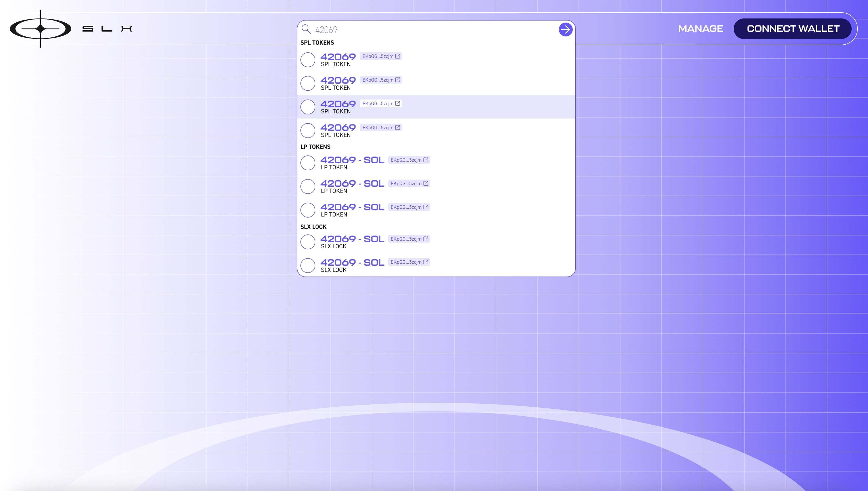Click the SLX wordmark beside the logo
The width and height of the screenshot is (868, 491).
tap(107, 29)
